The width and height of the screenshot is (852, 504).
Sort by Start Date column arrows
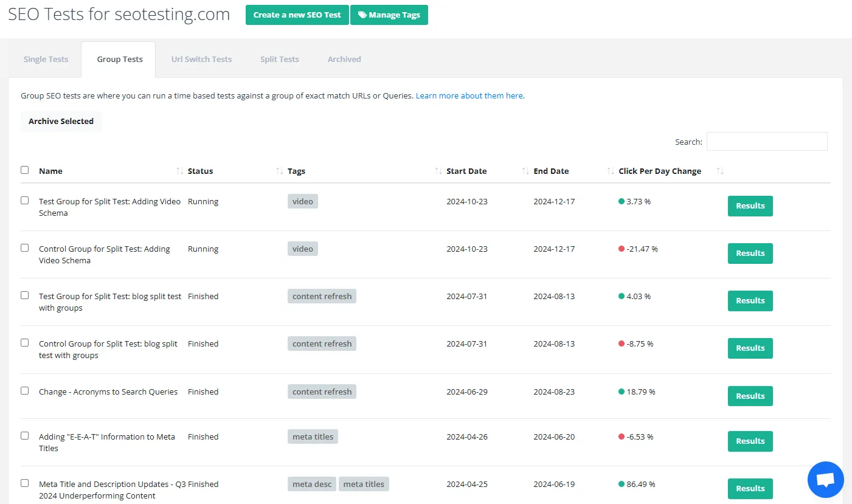click(x=525, y=171)
